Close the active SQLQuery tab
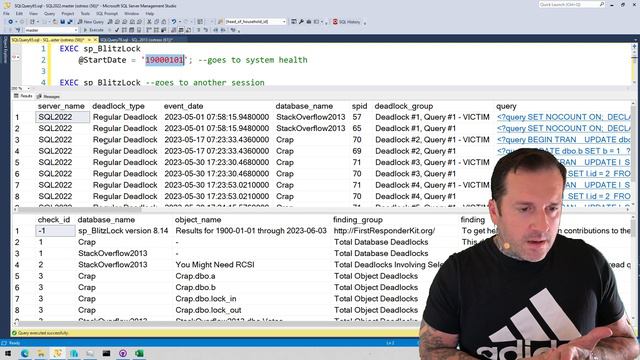The height and width of the screenshot is (360, 640). coord(95,40)
